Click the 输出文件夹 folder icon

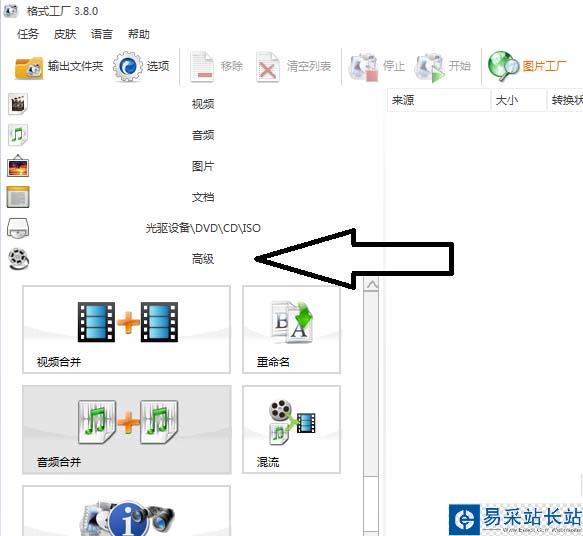click(x=29, y=67)
